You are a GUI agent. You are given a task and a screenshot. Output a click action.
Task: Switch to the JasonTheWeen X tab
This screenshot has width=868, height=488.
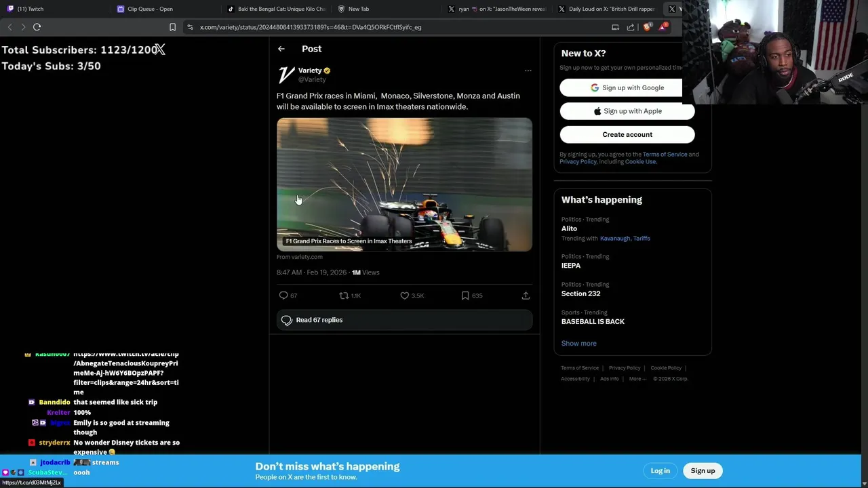tap(498, 9)
